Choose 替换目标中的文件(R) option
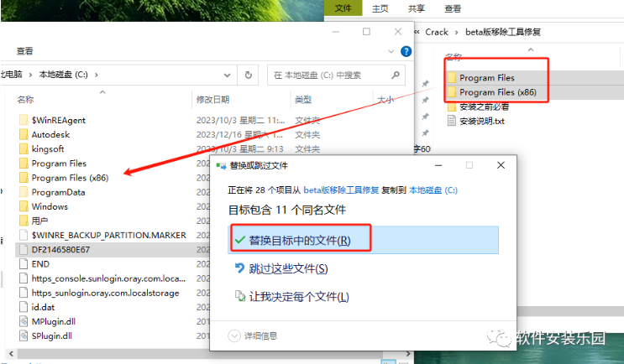624x364 pixels. (x=298, y=241)
